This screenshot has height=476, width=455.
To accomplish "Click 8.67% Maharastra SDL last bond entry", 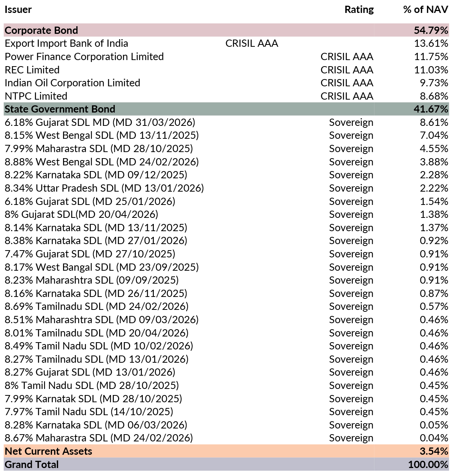I will pyautogui.click(x=98, y=438).
